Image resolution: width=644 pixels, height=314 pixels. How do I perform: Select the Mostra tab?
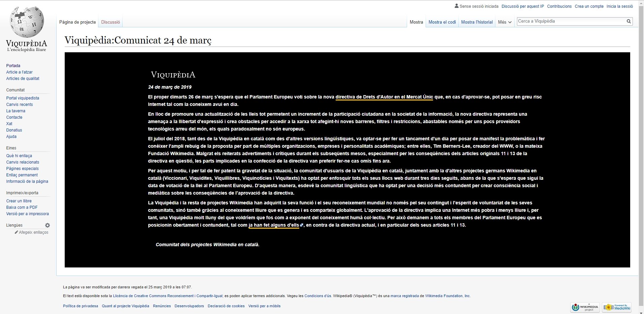(416, 22)
